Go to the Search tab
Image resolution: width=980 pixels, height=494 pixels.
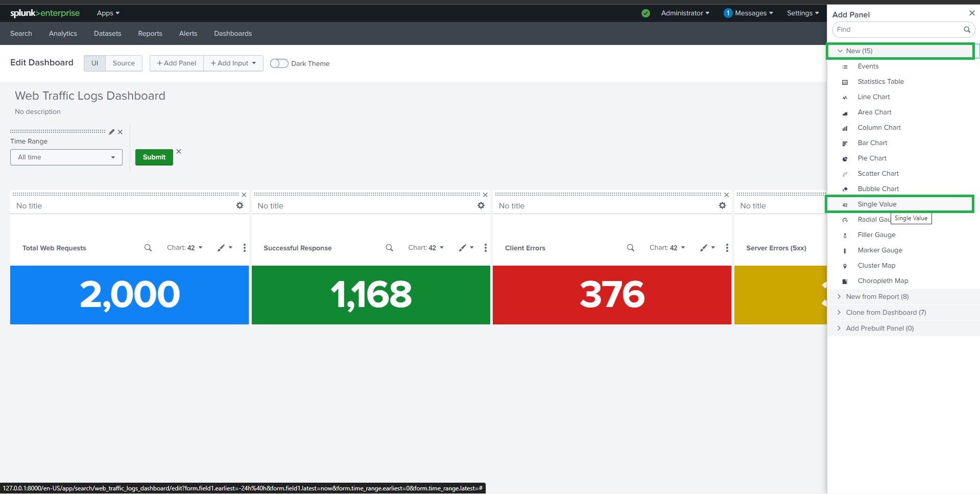(x=21, y=34)
